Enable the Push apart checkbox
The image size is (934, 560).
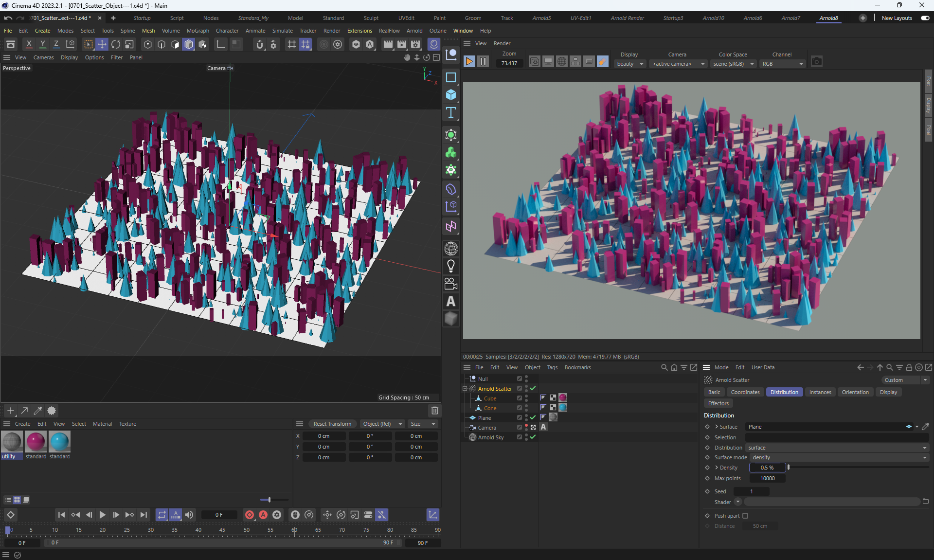tap(745, 516)
